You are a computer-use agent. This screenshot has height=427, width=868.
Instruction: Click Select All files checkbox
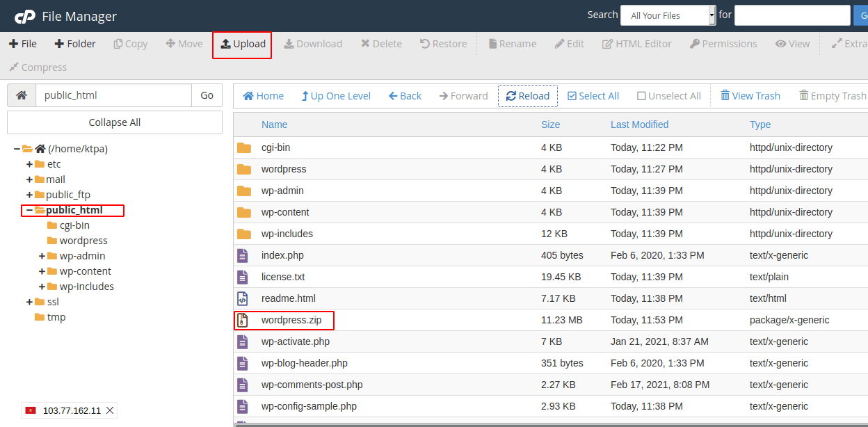[x=593, y=96]
